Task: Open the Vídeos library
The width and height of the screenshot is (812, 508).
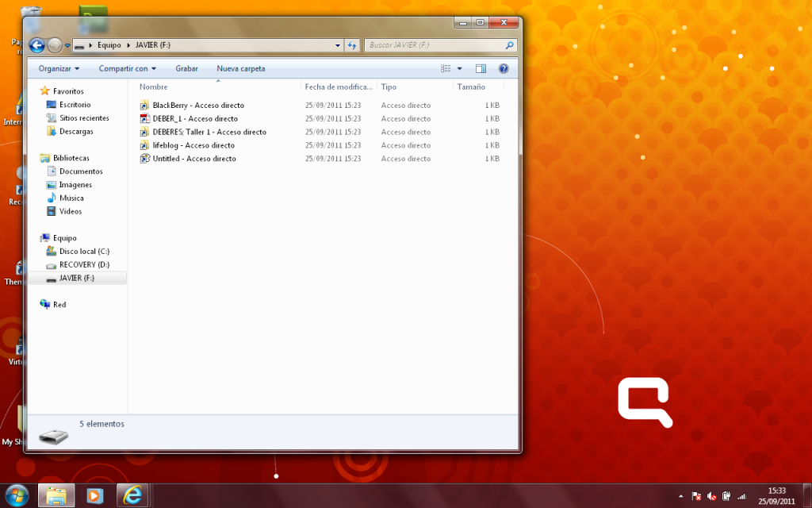Action: [x=71, y=211]
